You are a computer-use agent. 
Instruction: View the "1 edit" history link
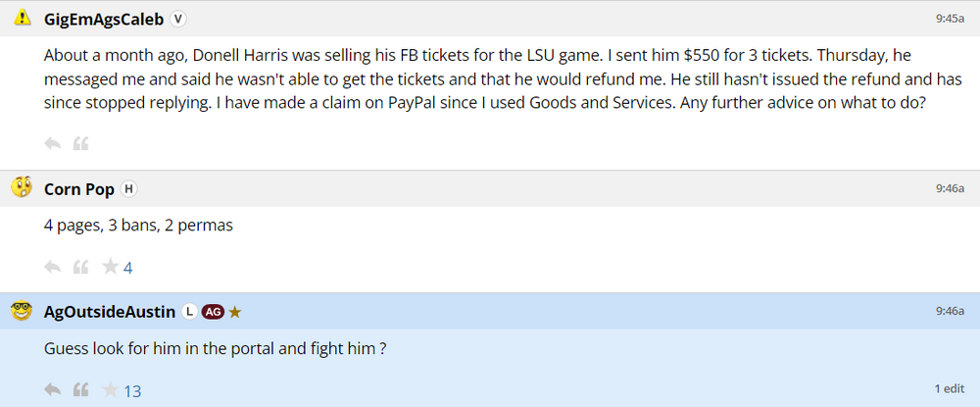(950, 388)
